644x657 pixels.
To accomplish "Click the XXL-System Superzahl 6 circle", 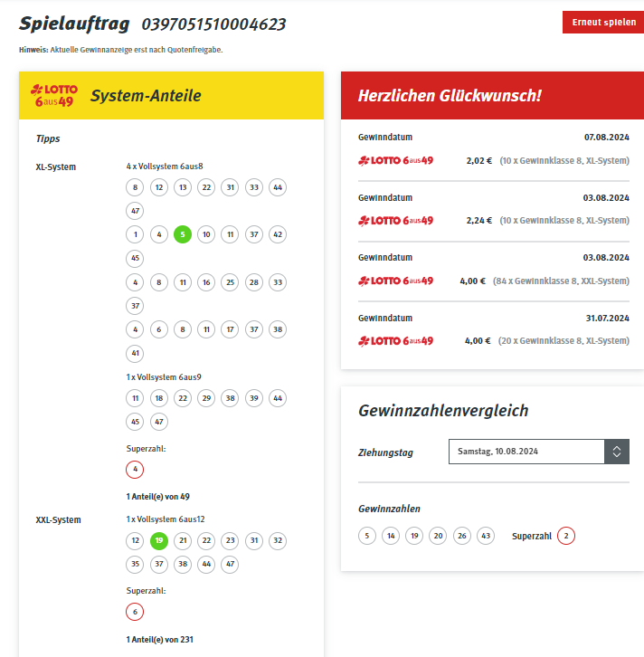I will [x=135, y=612].
